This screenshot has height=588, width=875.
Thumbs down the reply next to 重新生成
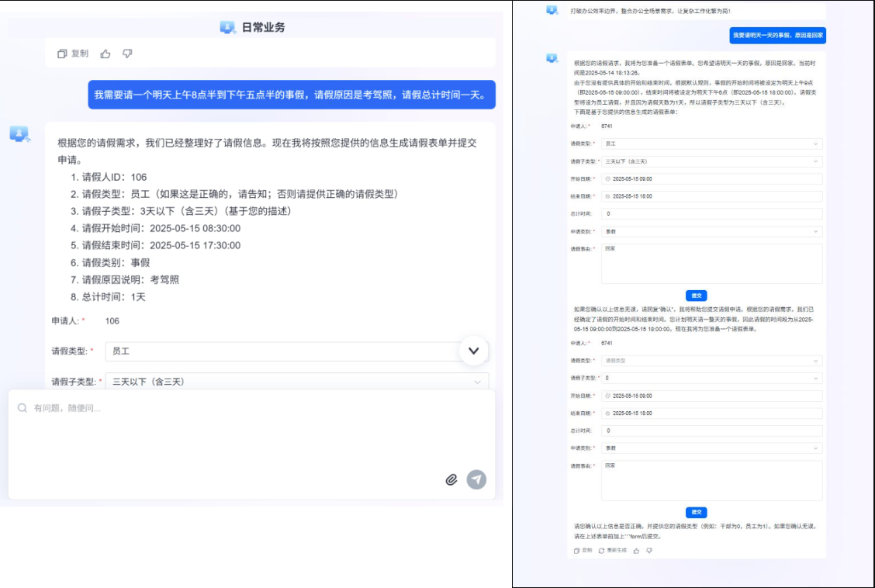[649, 550]
